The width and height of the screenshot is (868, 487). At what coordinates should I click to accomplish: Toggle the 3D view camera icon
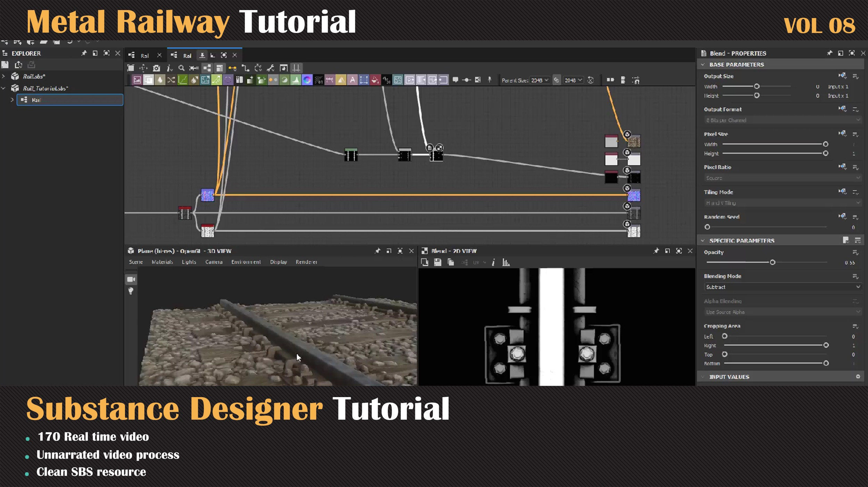pos(131,279)
